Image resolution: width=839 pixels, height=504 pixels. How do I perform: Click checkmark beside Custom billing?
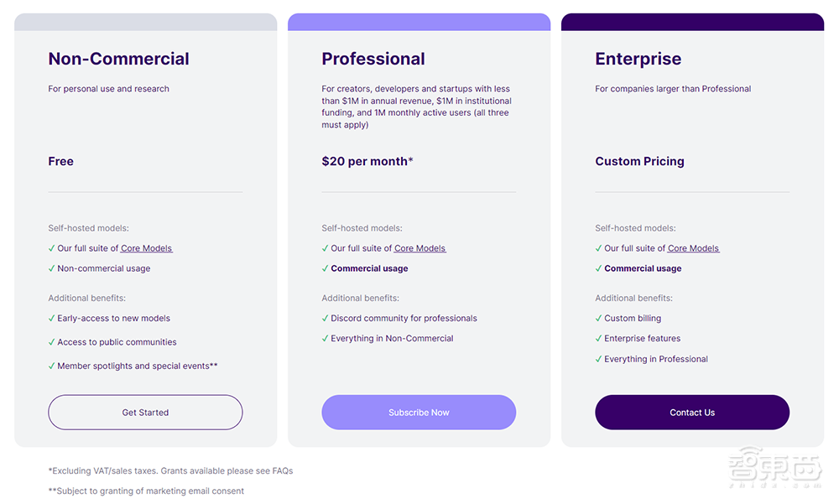(599, 319)
